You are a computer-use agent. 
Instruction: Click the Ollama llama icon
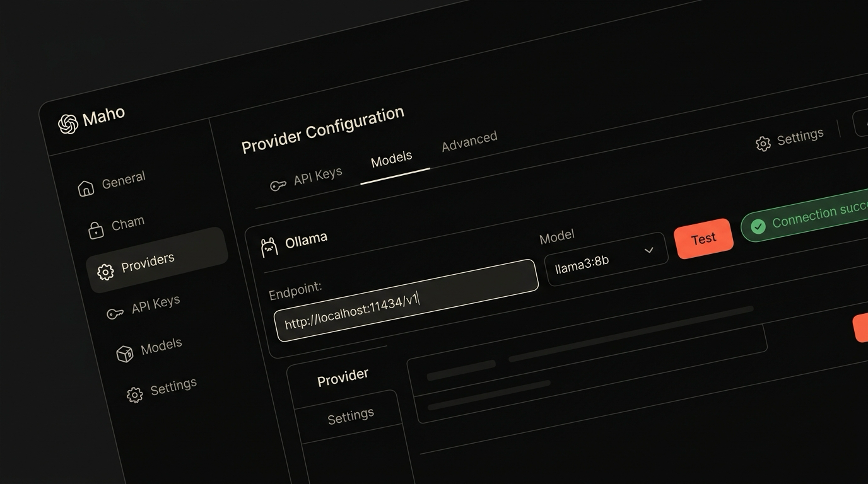tap(269, 247)
